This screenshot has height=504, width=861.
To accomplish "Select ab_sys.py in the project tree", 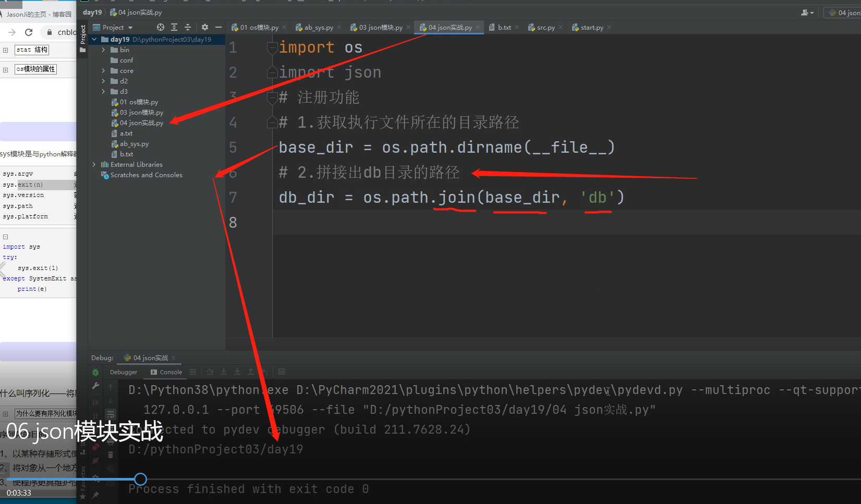I will (130, 144).
